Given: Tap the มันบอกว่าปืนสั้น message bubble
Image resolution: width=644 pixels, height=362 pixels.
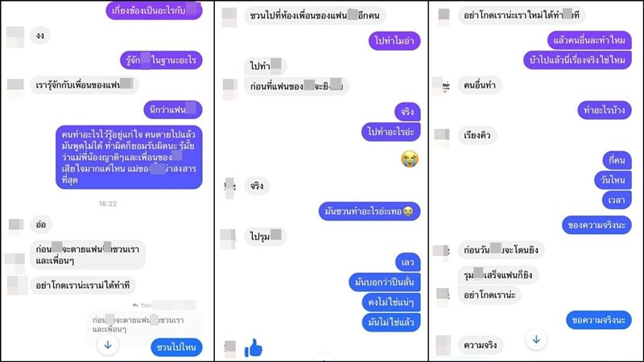Looking at the screenshot, I should pyautogui.click(x=385, y=282).
